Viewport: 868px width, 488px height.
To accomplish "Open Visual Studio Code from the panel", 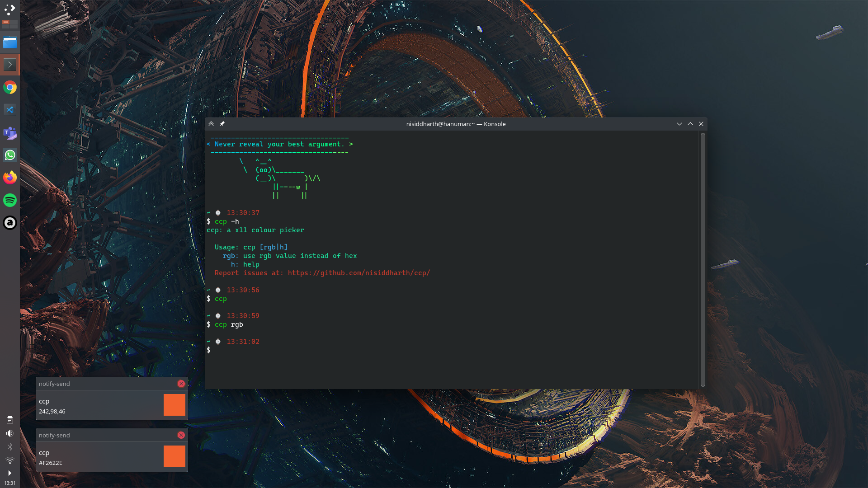I will point(9,110).
